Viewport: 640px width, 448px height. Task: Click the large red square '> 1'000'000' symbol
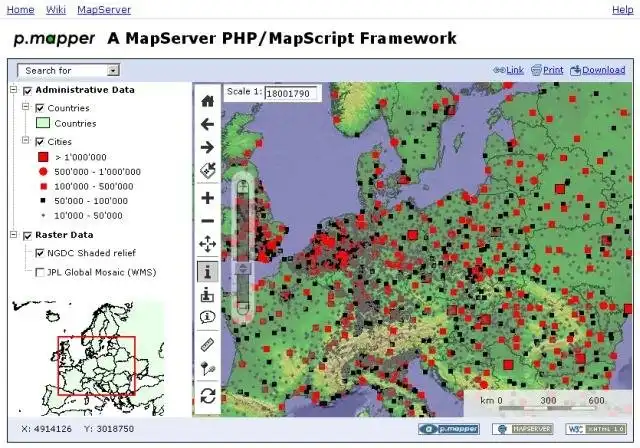coord(43,157)
